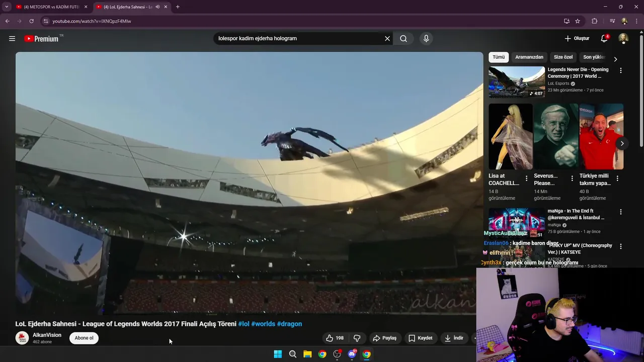Open the #dragon hashtag link
This screenshot has height=362, width=644.
click(x=289, y=324)
